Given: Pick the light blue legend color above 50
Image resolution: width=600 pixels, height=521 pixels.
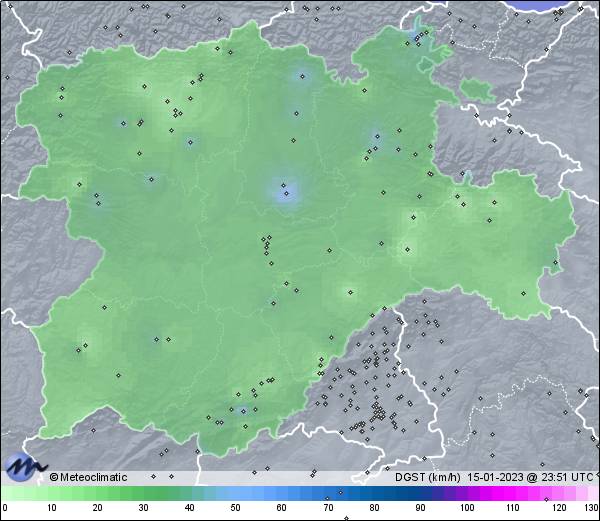Looking at the screenshot, I should click(235, 493).
